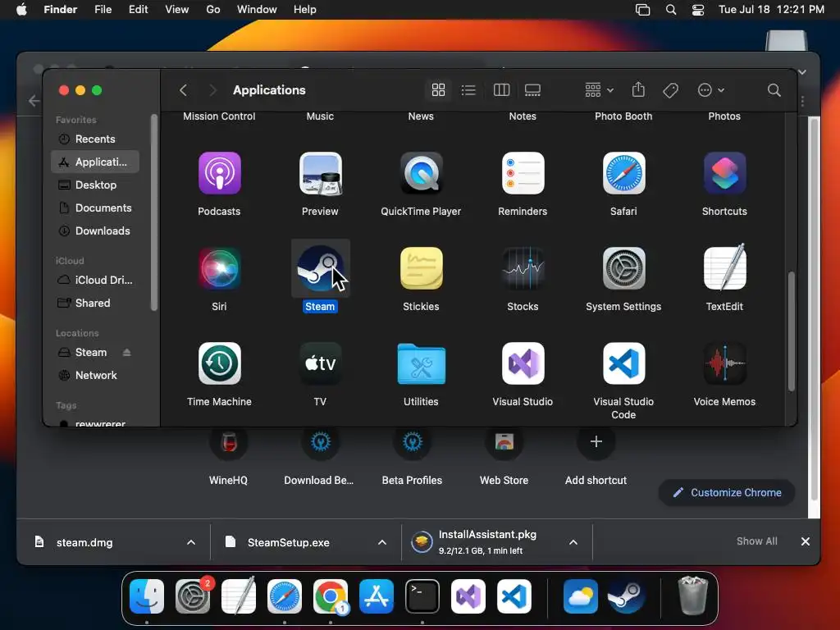The width and height of the screenshot is (840, 630).
Task: Click the Siri app icon
Action: tap(219, 268)
